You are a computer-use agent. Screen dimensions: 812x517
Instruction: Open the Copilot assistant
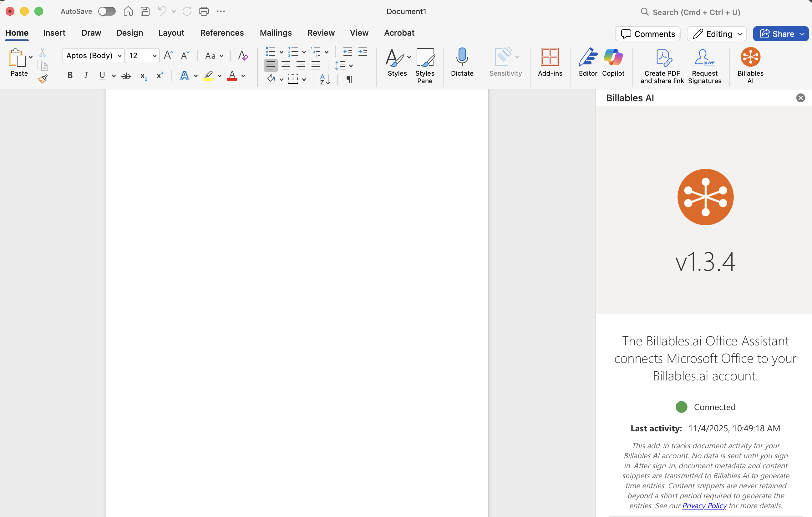[613, 57]
